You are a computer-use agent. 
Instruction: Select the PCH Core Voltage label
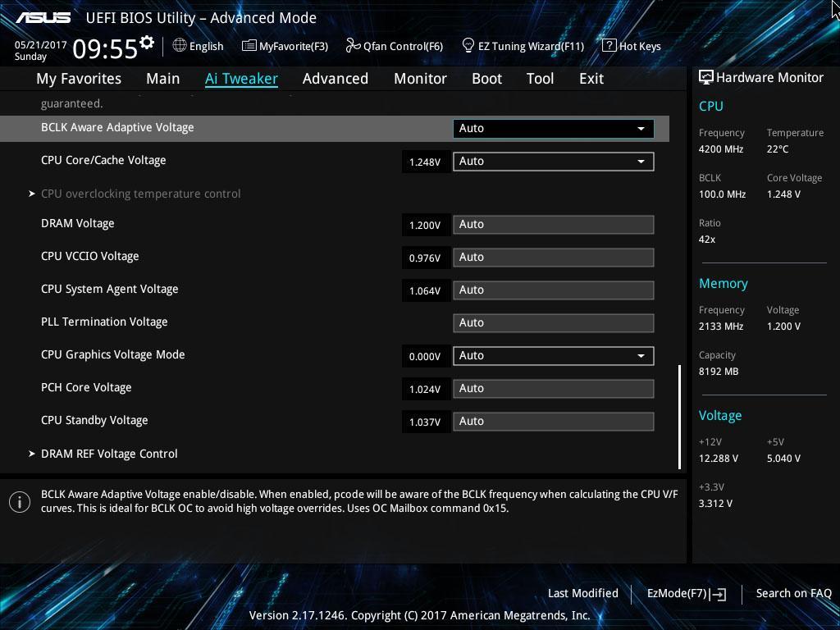click(86, 387)
